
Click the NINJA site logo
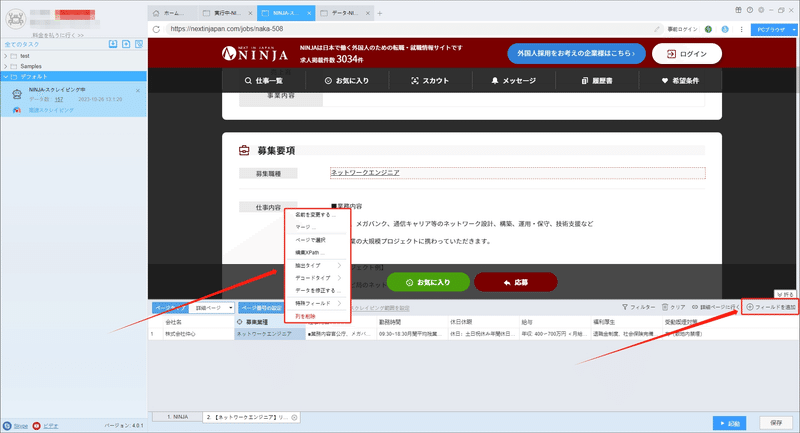point(255,53)
